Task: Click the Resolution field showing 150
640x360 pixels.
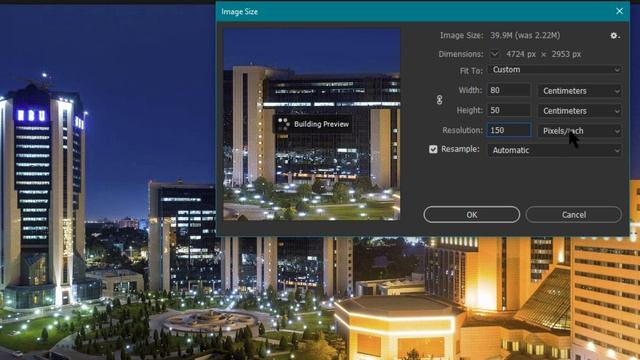Action: pyautogui.click(x=509, y=130)
